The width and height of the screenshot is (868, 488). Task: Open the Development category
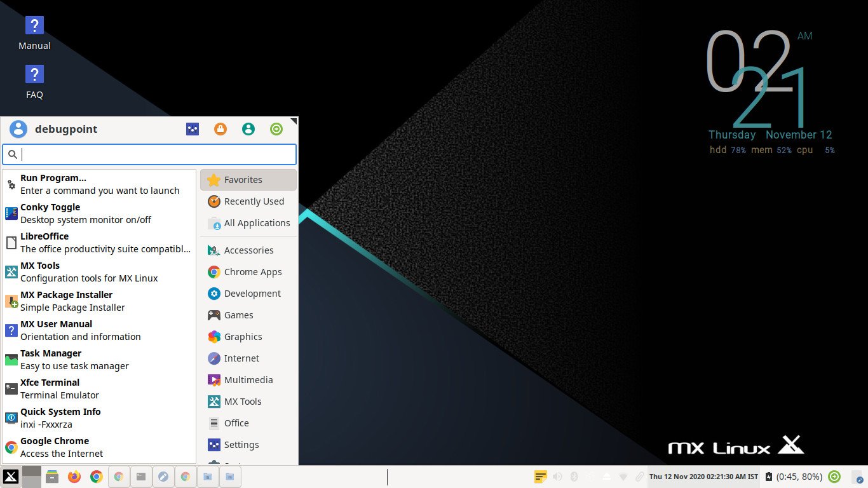click(248, 294)
